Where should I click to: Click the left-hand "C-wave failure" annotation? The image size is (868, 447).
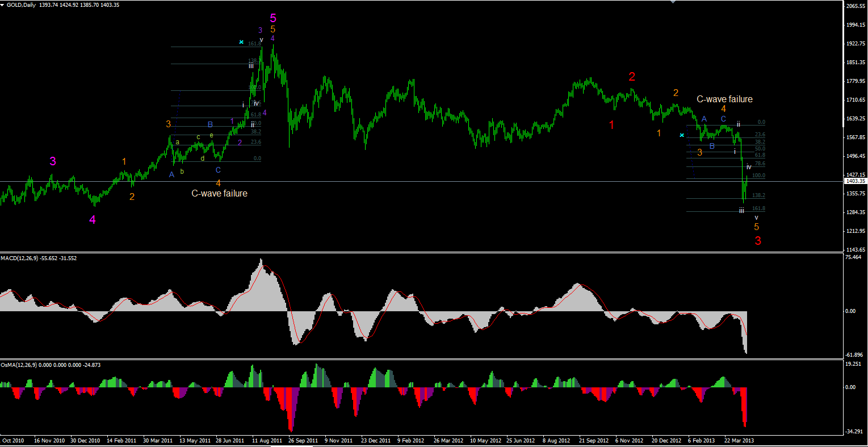pyautogui.click(x=219, y=194)
